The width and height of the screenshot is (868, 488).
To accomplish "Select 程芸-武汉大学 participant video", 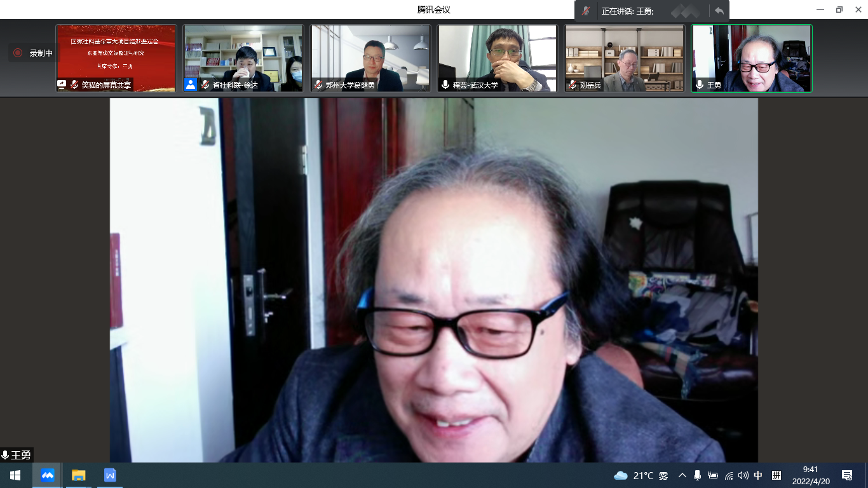I will (x=498, y=58).
